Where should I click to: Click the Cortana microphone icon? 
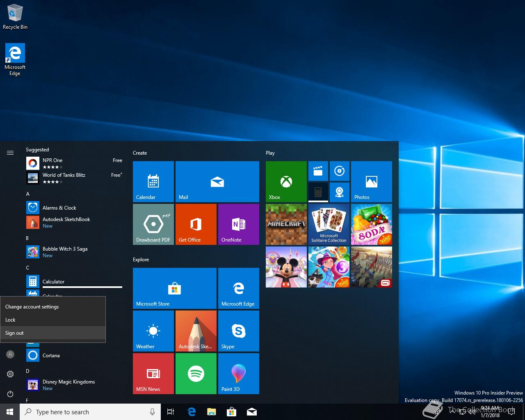[152, 412]
